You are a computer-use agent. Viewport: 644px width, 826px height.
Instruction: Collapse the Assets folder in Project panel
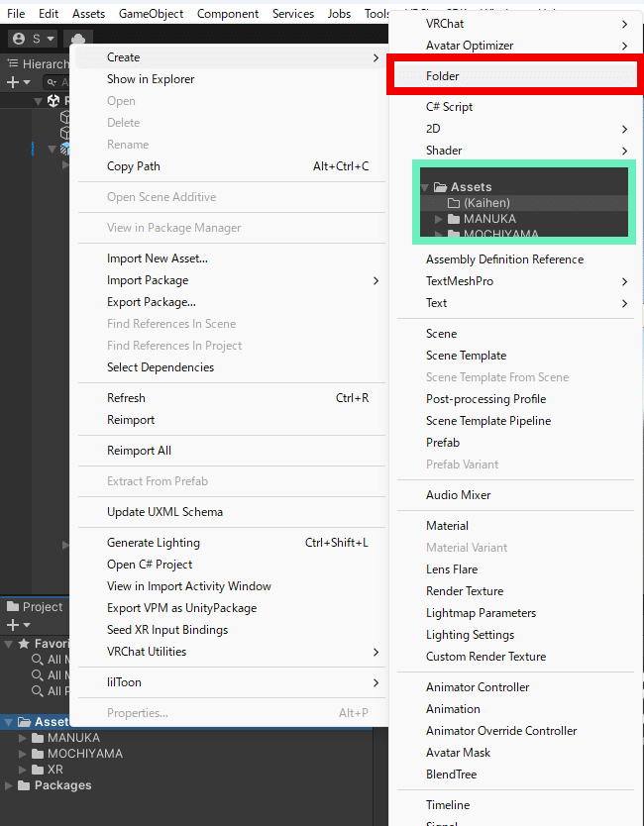click(x=10, y=722)
